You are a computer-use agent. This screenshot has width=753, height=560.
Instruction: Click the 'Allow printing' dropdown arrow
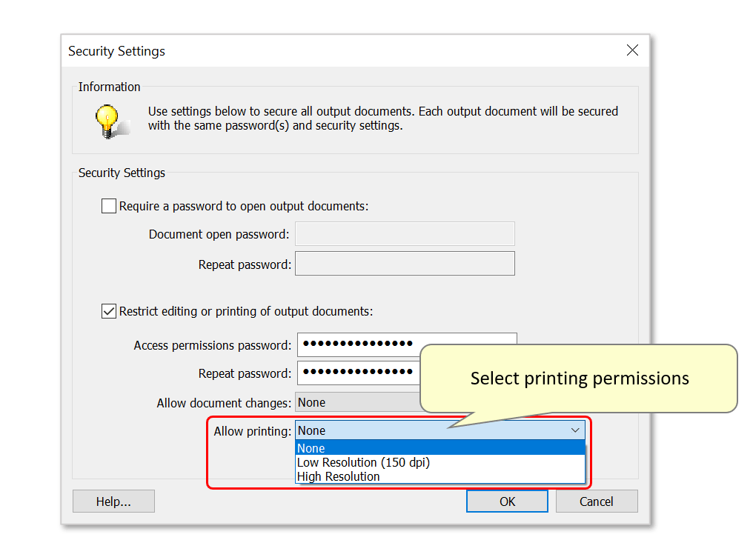coord(576,430)
